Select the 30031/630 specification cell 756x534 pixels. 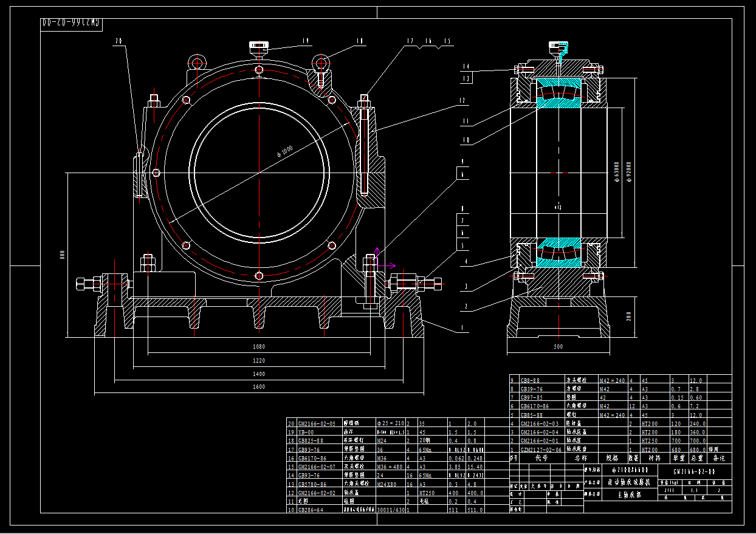coord(390,510)
